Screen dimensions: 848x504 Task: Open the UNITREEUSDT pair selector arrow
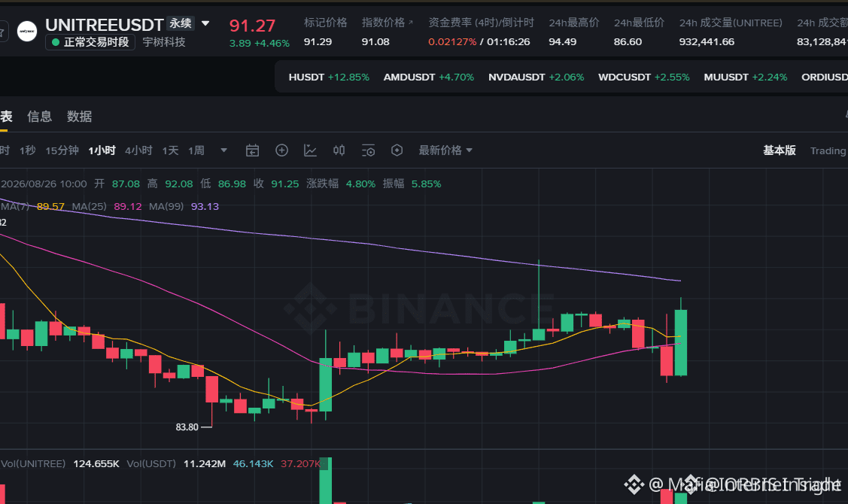click(x=205, y=24)
